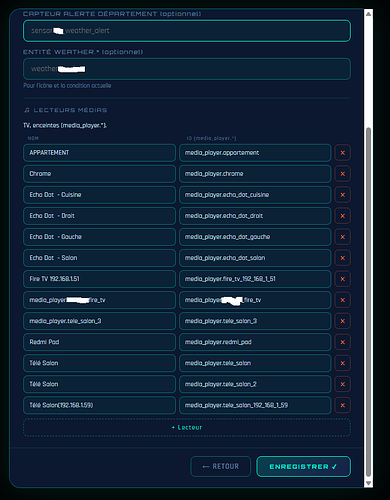Click the LECTEURS MÉDIAS section heading

pyautogui.click(x=66, y=110)
